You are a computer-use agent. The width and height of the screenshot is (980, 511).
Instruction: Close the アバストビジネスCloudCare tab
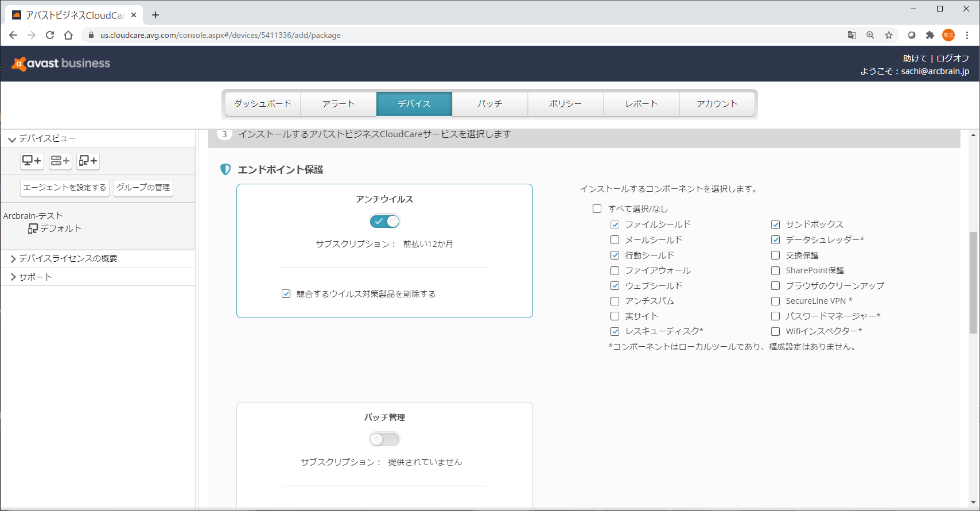pos(134,15)
